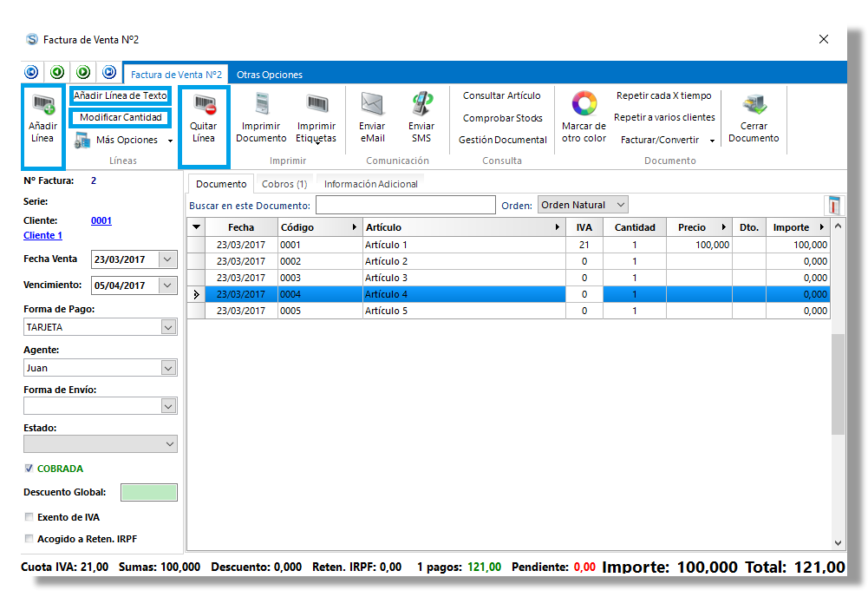
Task: Click Cerrar Documento icon
Action: [x=754, y=104]
